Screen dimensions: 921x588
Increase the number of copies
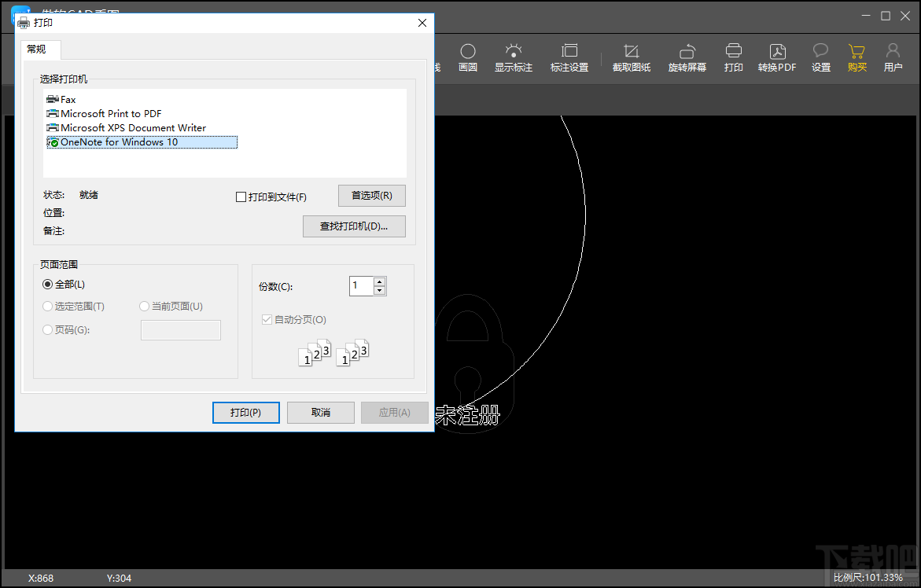[379, 281]
